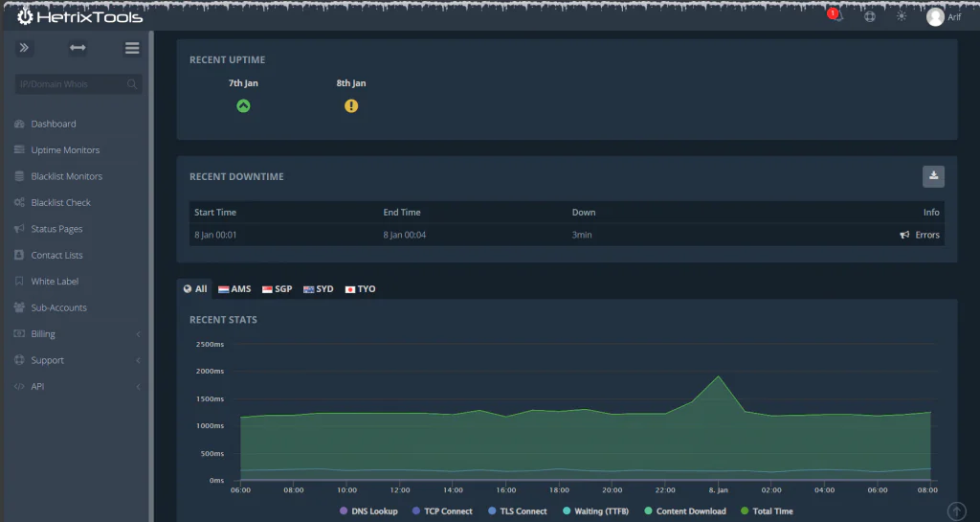Image resolution: width=980 pixels, height=522 pixels.
Task: Toggle DNS Lookup series in legend
Action: (x=368, y=511)
